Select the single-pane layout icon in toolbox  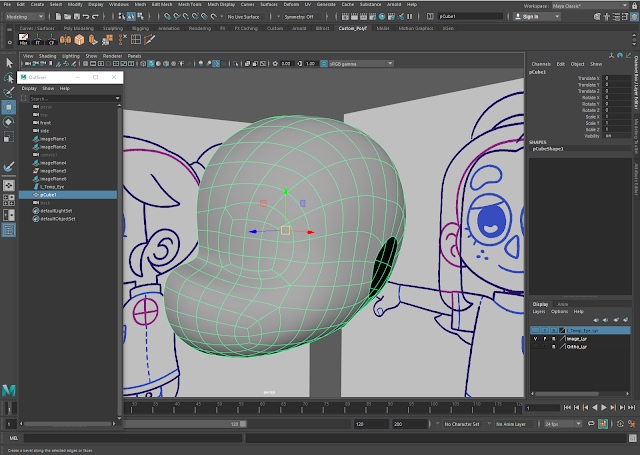tap(9, 185)
